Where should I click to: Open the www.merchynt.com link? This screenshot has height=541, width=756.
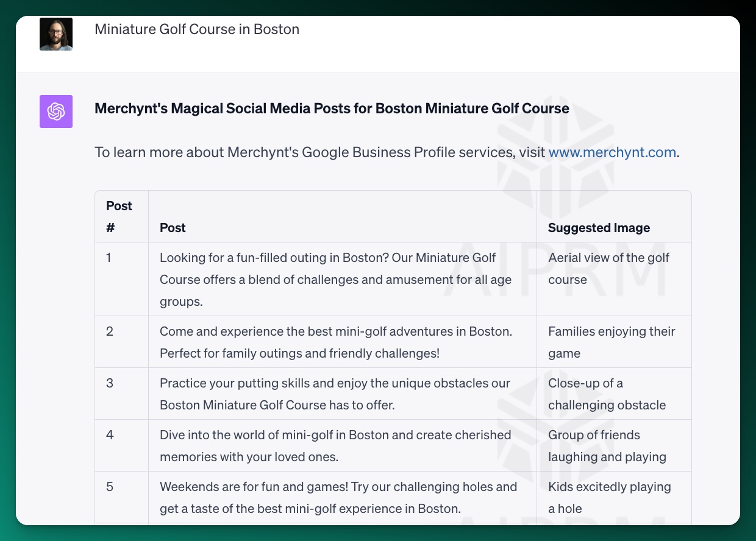(x=612, y=152)
